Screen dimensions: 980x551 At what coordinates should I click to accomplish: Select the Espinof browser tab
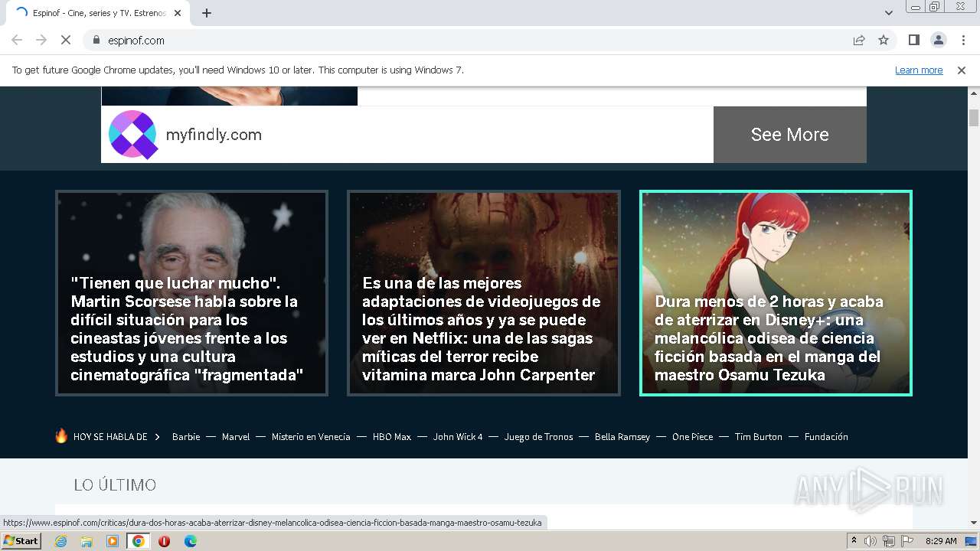click(x=98, y=13)
